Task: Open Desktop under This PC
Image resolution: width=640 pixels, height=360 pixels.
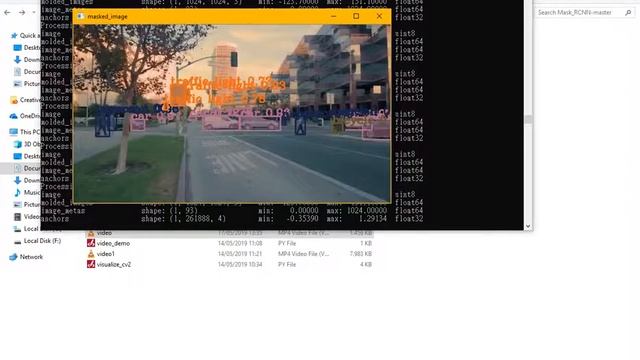Action: (27, 156)
